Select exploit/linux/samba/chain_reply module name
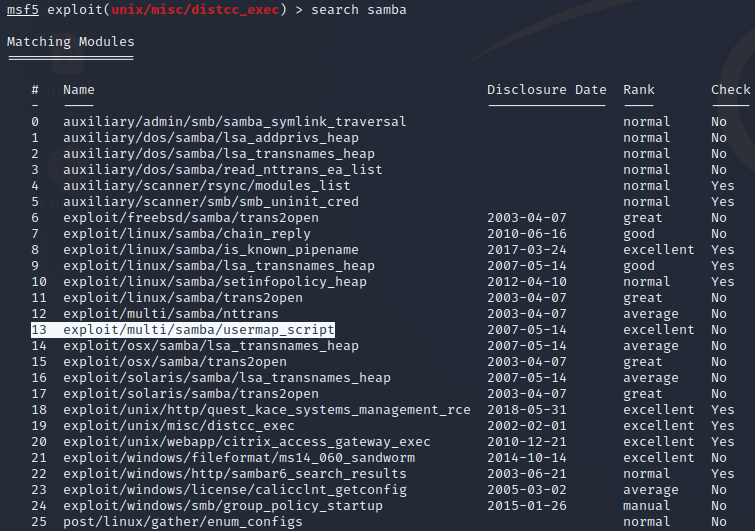Image resolution: width=755 pixels, height=531 pixels. point(187,233)
